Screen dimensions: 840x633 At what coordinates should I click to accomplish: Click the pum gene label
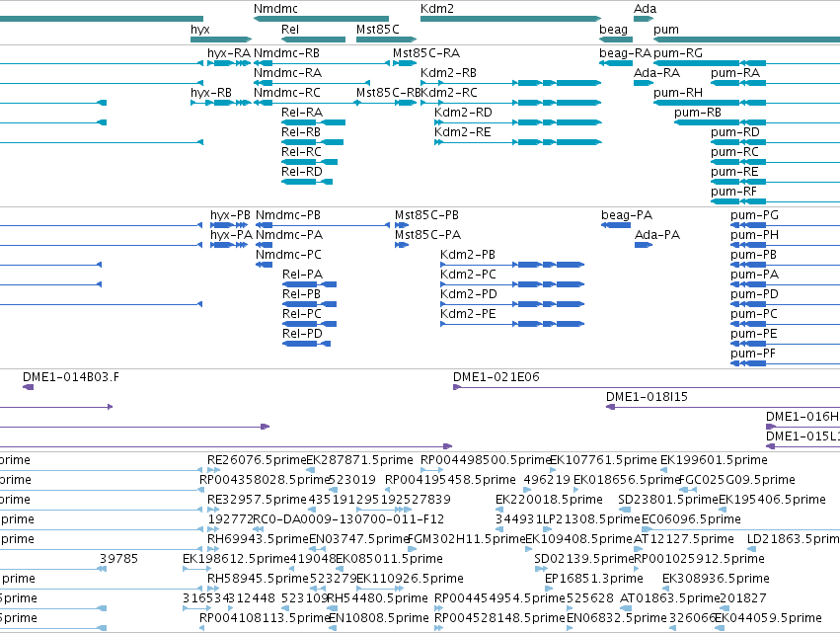(x=666, y=30)
